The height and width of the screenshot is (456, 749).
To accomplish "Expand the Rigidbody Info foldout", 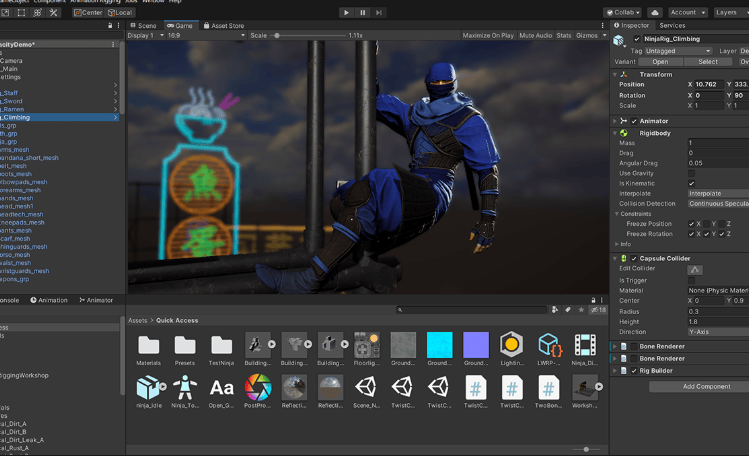I will (617, 244).
